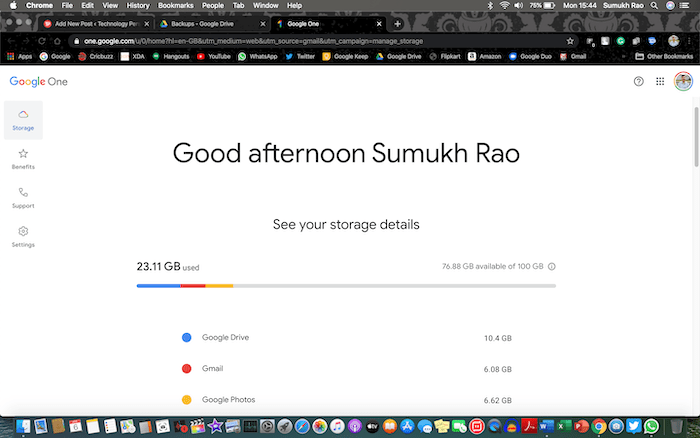700x438 pixels.
Task: Reload the page
Action: [x=42, y=41]
